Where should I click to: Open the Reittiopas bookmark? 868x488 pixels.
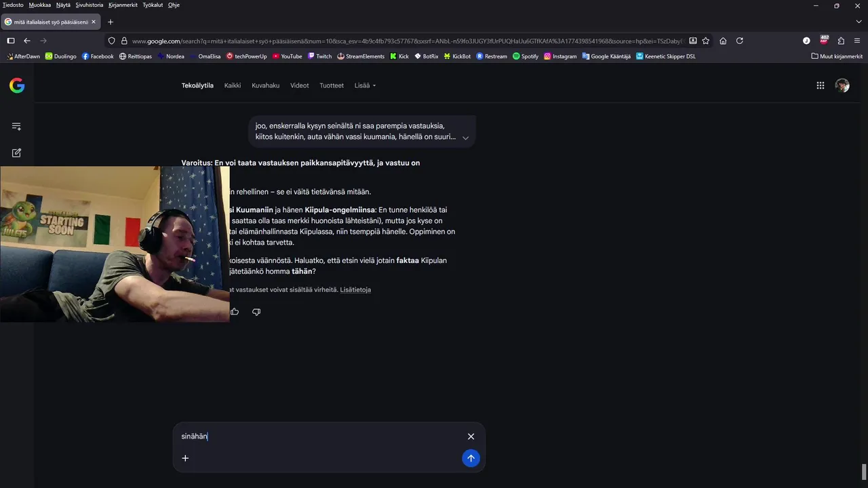click(x=136, y=56)
